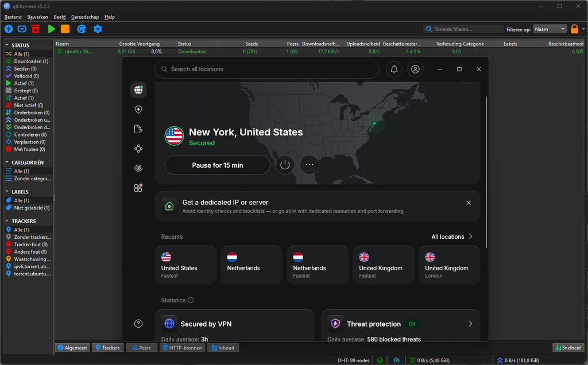Viewport: 588px width, 365px height.
Task: Open the 'Filteren op' Naam dropdown
Action: coord(550,29)
